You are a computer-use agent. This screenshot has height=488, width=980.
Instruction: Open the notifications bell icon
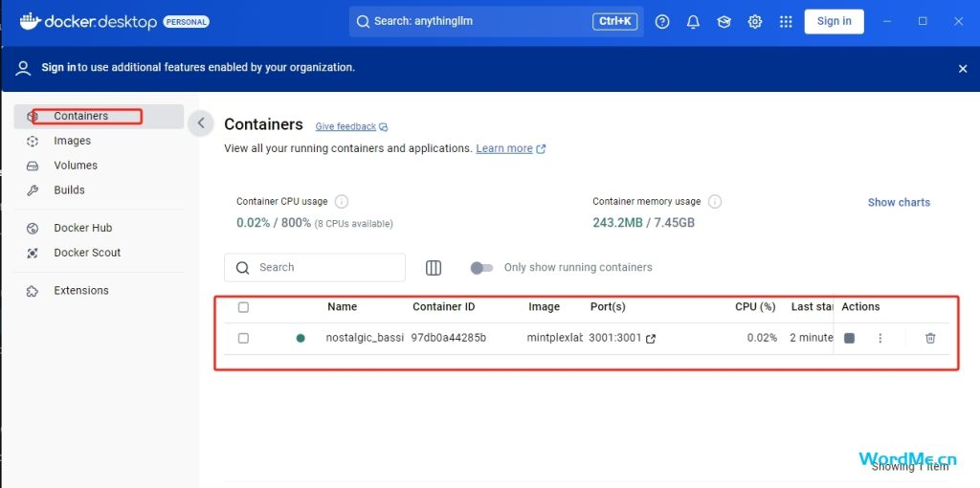(693, 22)
